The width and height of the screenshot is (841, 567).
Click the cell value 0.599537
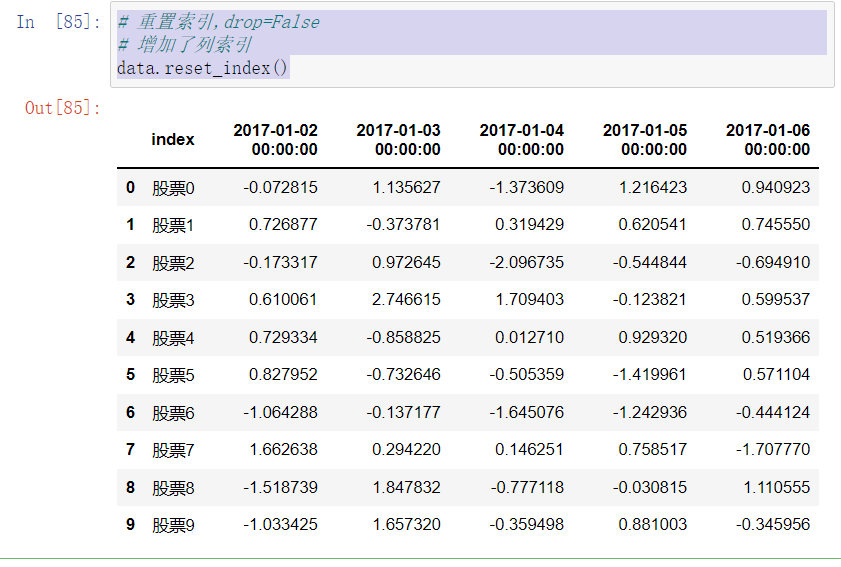pyautogui.click(x=776, y=299)
